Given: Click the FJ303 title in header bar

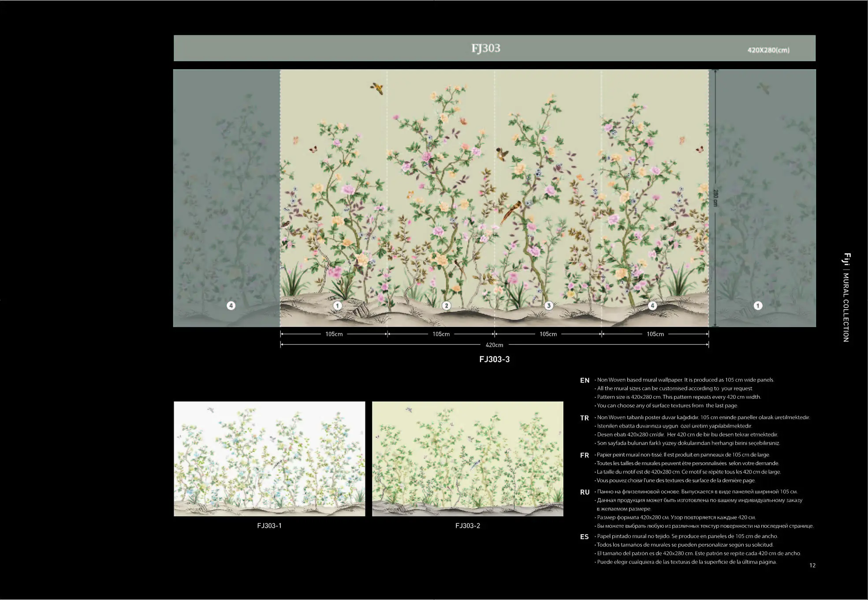Looking at the screenshot, I should point(486,48).
